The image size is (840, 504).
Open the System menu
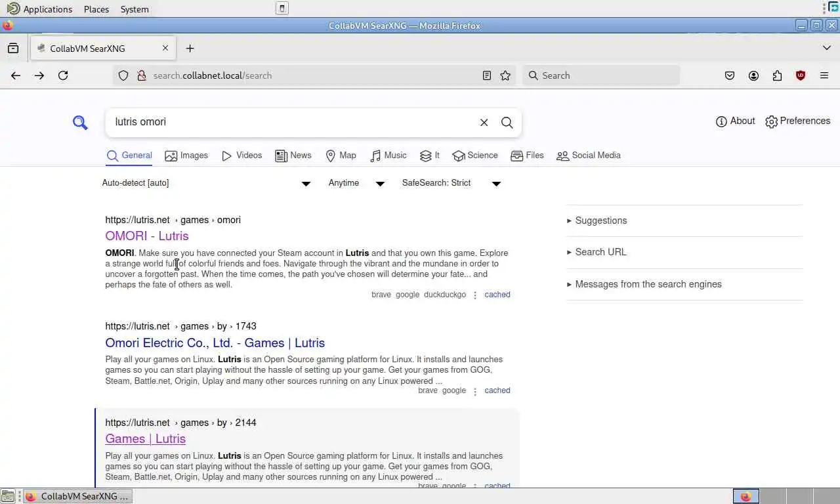click(135, 9)
